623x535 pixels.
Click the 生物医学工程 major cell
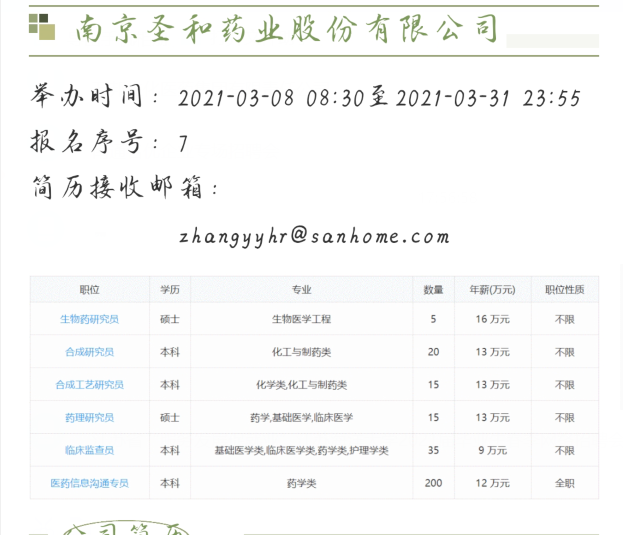(x=301, y=319)
